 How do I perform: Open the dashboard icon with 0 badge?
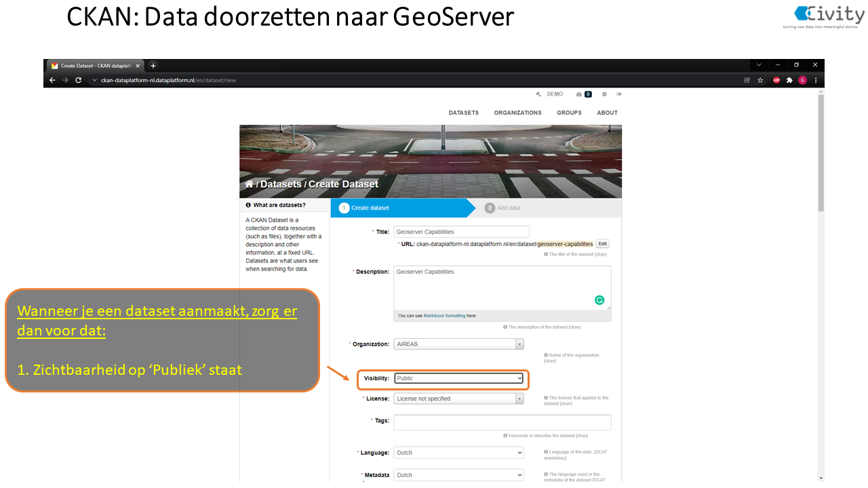[x=584, y=94]
